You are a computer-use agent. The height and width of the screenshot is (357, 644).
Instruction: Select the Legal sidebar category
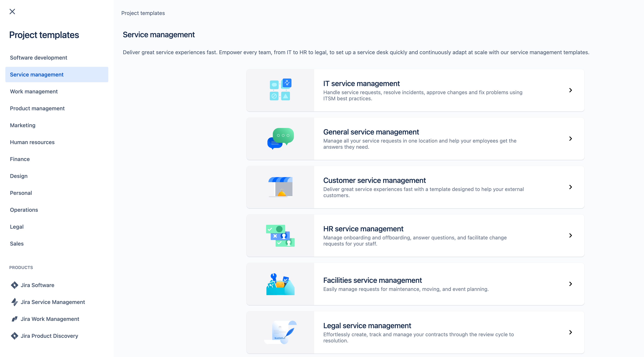pyautogui.click(x=16, y=226)
